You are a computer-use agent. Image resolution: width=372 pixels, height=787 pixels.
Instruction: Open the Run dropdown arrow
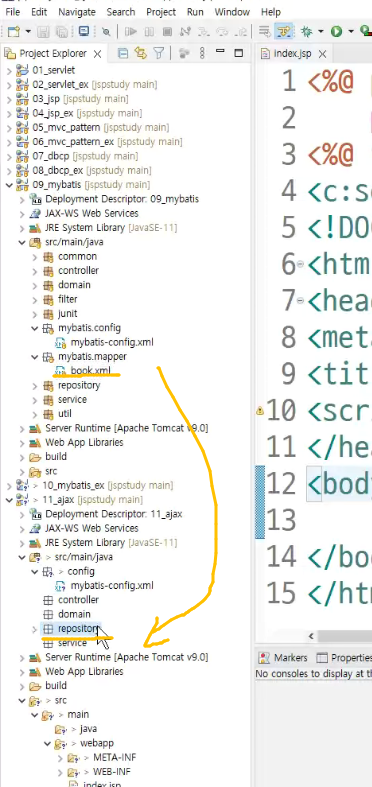click(350, 32)
